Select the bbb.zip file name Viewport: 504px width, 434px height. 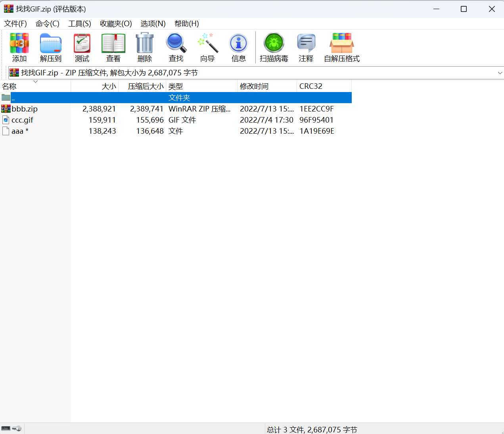[25, 109]
